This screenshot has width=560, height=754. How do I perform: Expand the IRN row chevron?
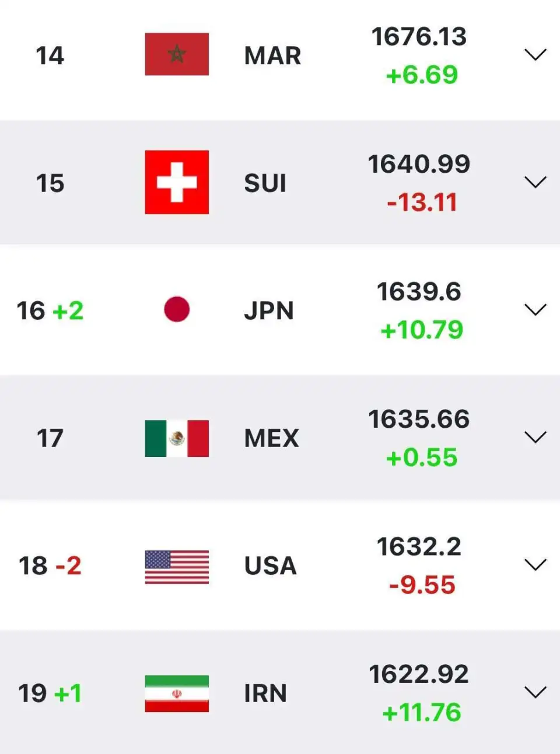[535, 692]
